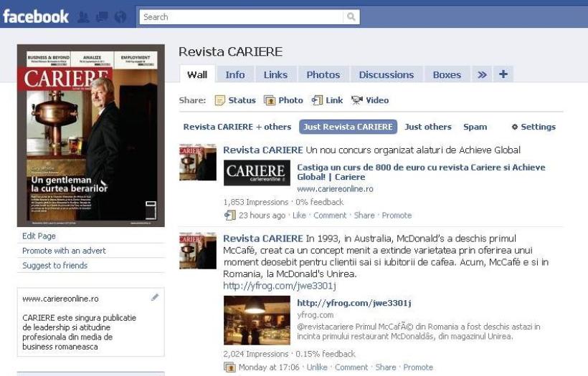The height and width of the screenshot is (376, 588).
Task: Click the Edit Page link
Action: click(x=39, y=236)
